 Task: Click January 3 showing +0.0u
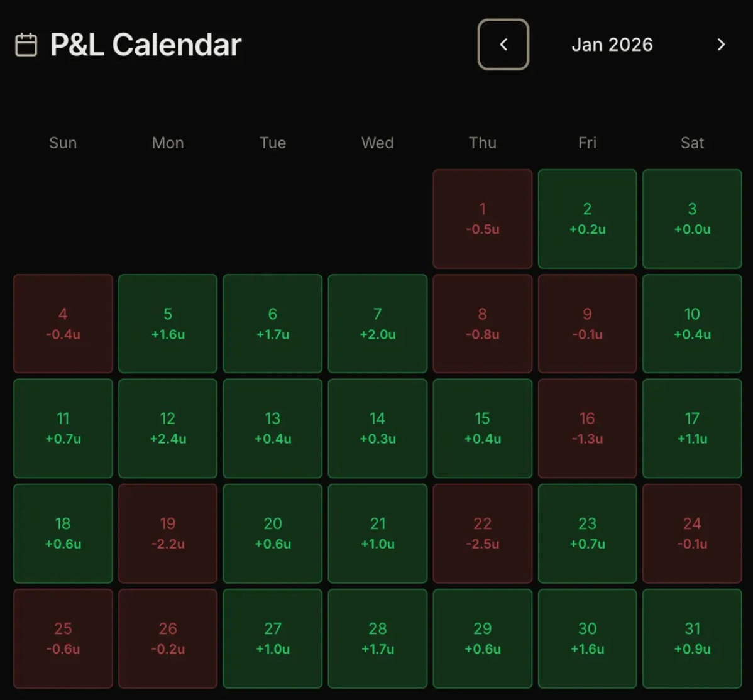[691, 218]
